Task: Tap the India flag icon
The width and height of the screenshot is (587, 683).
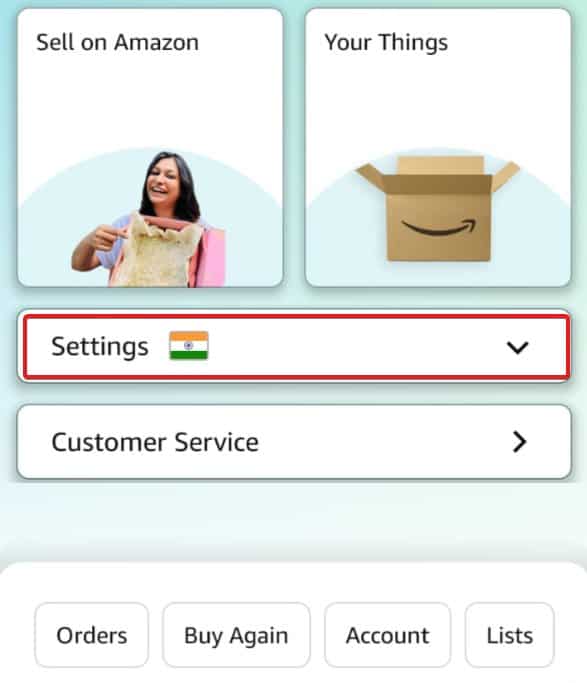Action: (x=189, y=346)
